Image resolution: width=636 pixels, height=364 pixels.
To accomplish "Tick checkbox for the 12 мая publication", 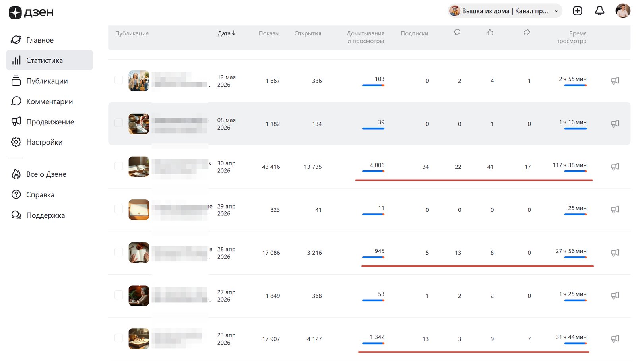I will pyautogui.click(x=119, y=80).
